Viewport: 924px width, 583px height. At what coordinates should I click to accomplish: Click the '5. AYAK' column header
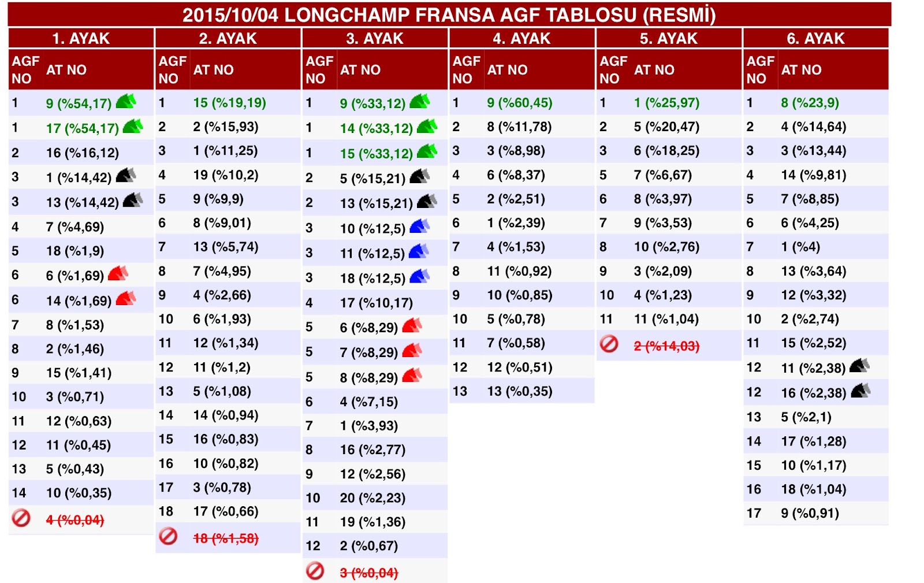coord(669,38)
